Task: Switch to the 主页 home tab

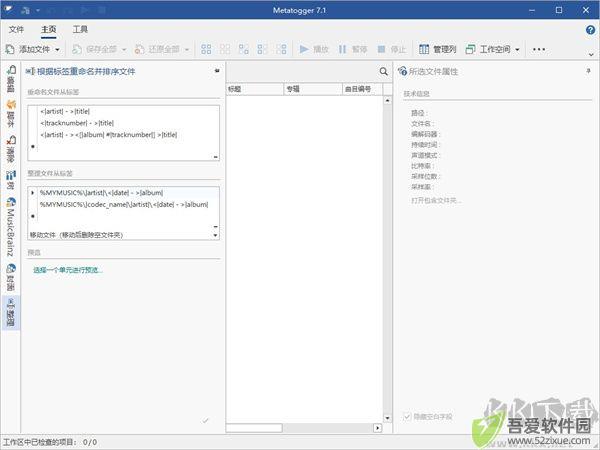Action: pyautogui.click(x=49, y=29)
